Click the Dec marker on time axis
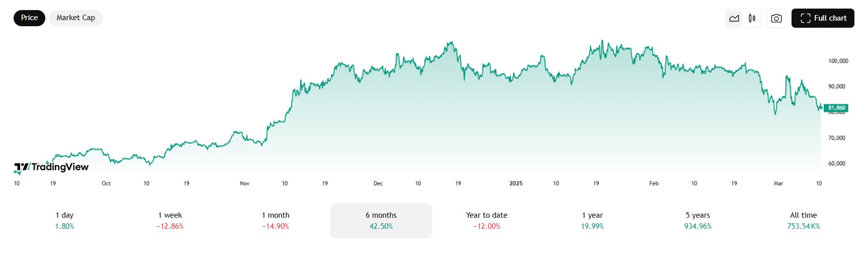This screenshot has height=253, width=868. [378, 183]
